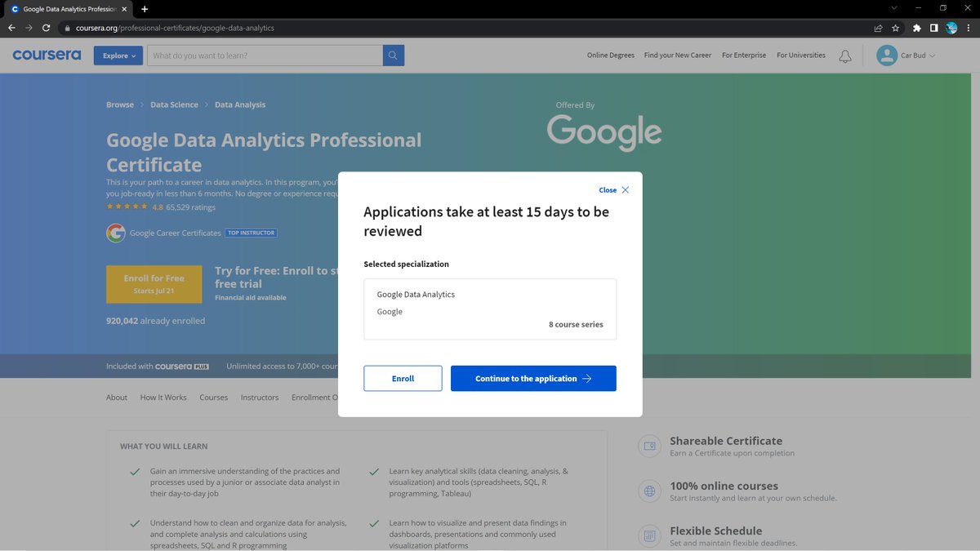Image resolution: width=980 pixels, height=551 pixels.
Task: Open the Coursera search icon
Action: [391, 55]
